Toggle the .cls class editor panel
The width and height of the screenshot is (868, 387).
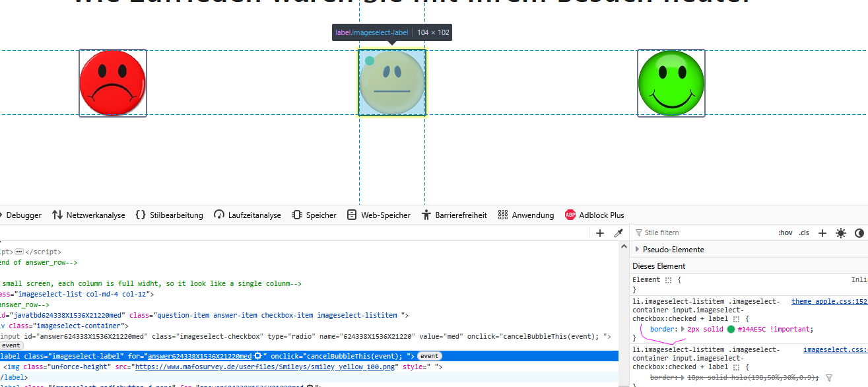[804, 233]
